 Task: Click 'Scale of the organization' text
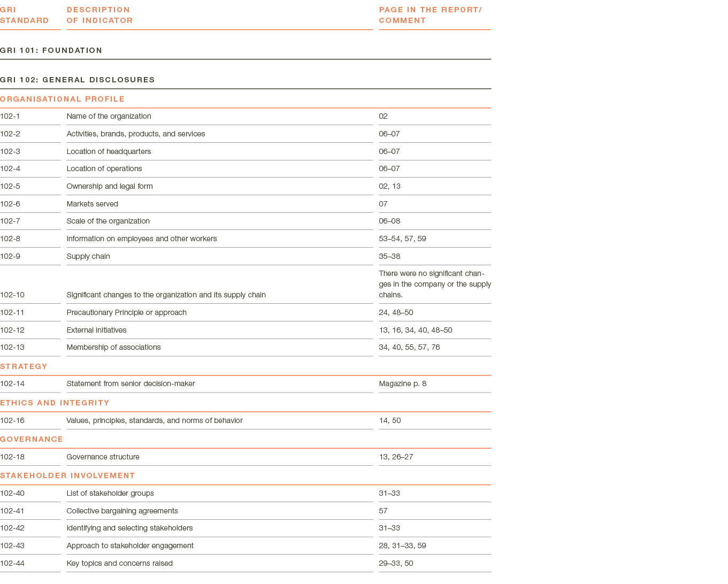108,221
